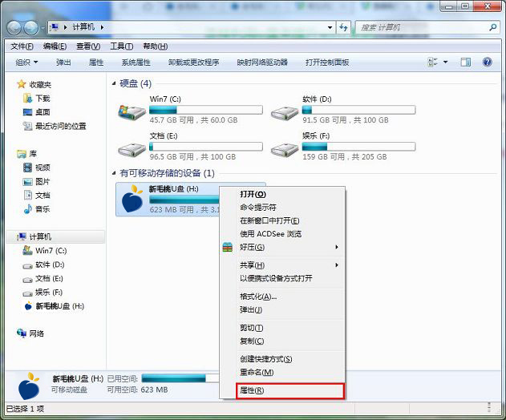Choose 弹出(J) in context menu
The width and height of the screenshot is (506, 420).
point(282,309)
